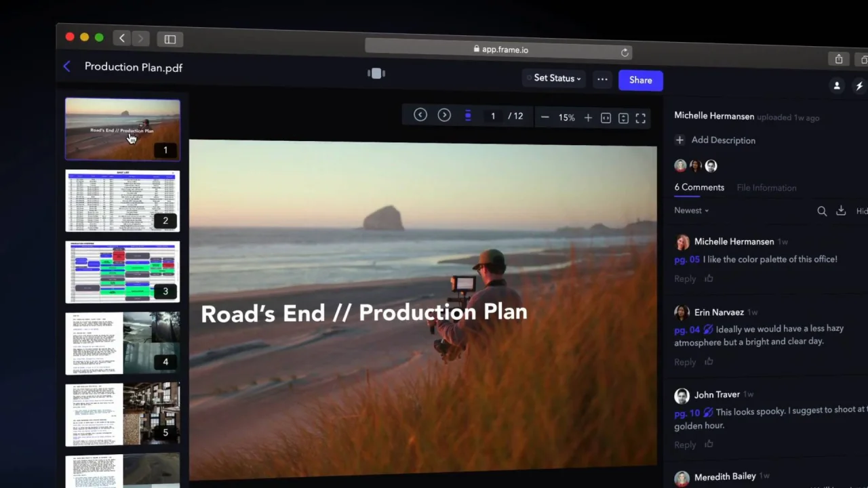868x488 pixels.
Task: Go to previous page with left circle arrow
Action: [x=420, y=115]
